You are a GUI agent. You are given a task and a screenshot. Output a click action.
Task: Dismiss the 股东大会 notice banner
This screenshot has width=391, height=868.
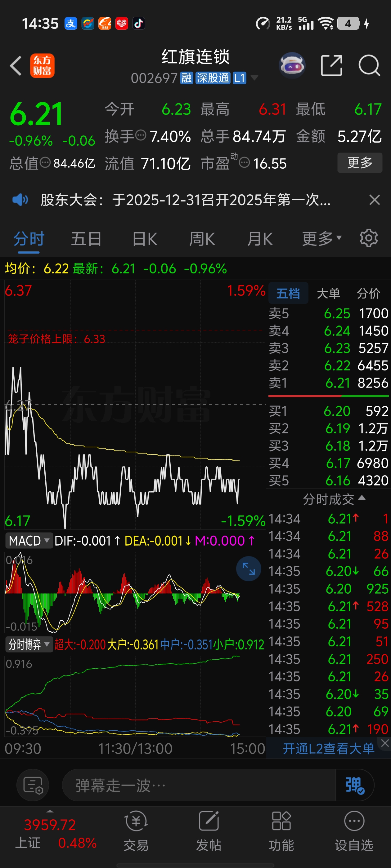tap(375, 200)
